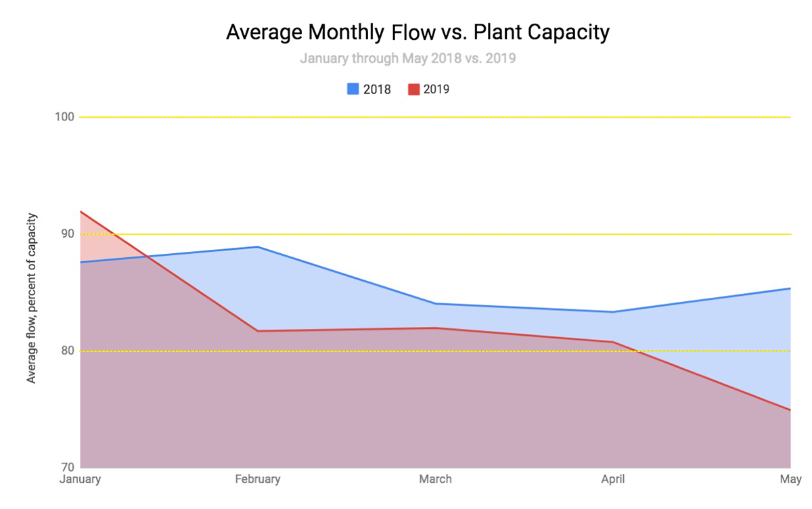This screenshot has height=509, width=812.
Task: Click the 70 tick label on y-axis
Action: 66,468
